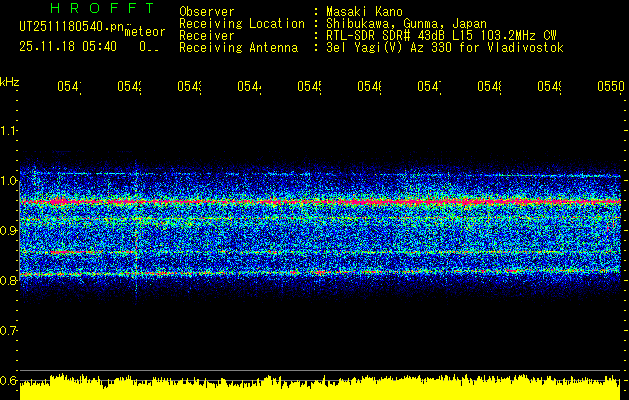Click the 0547 time marker
The image size is (629, 400).
coord(429,87)
